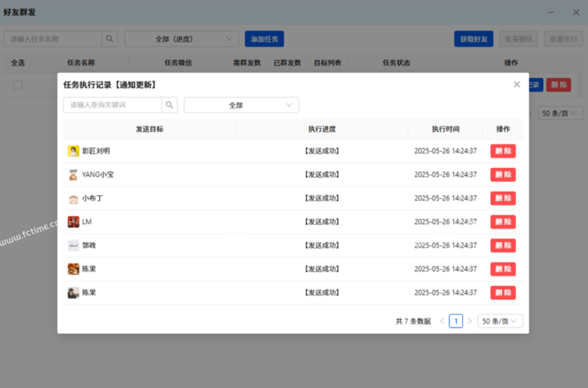Click the 已群发数 column header

pyautogui.click(x=287, y=62)
